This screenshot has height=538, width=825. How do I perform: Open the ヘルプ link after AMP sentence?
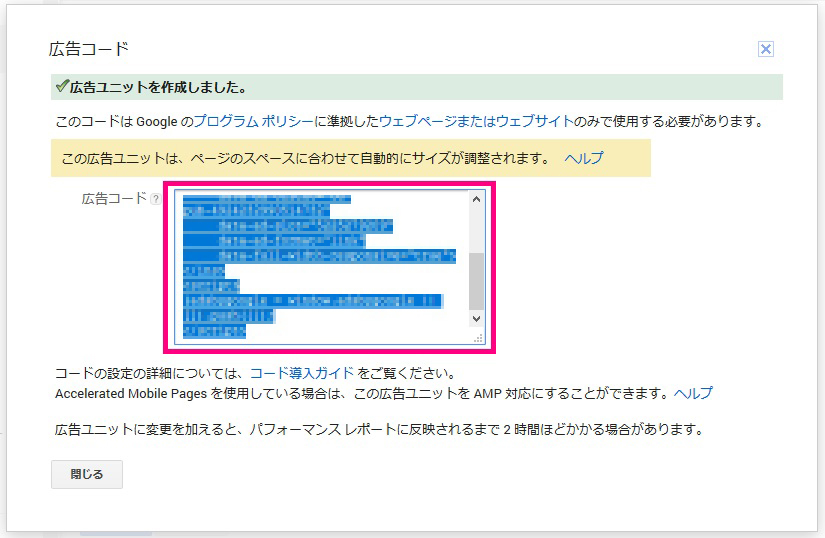pos(693,393)
